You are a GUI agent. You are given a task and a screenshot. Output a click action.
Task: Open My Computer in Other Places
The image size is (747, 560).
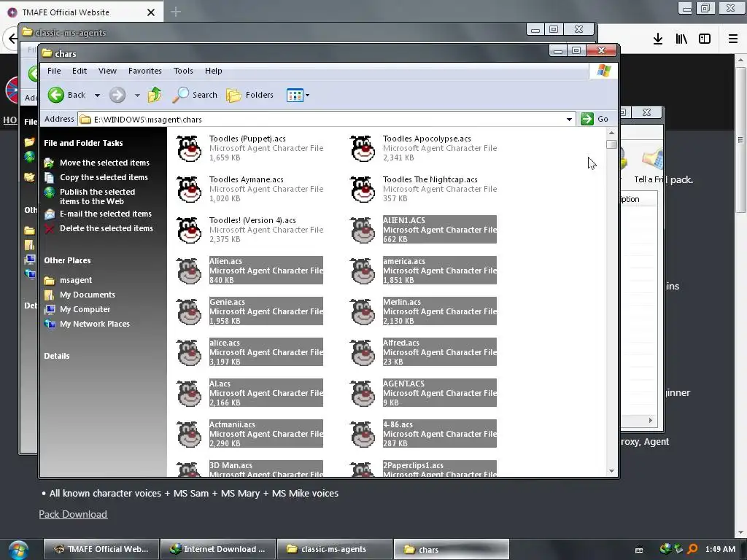pyautogui.click(x=85, y=309)
